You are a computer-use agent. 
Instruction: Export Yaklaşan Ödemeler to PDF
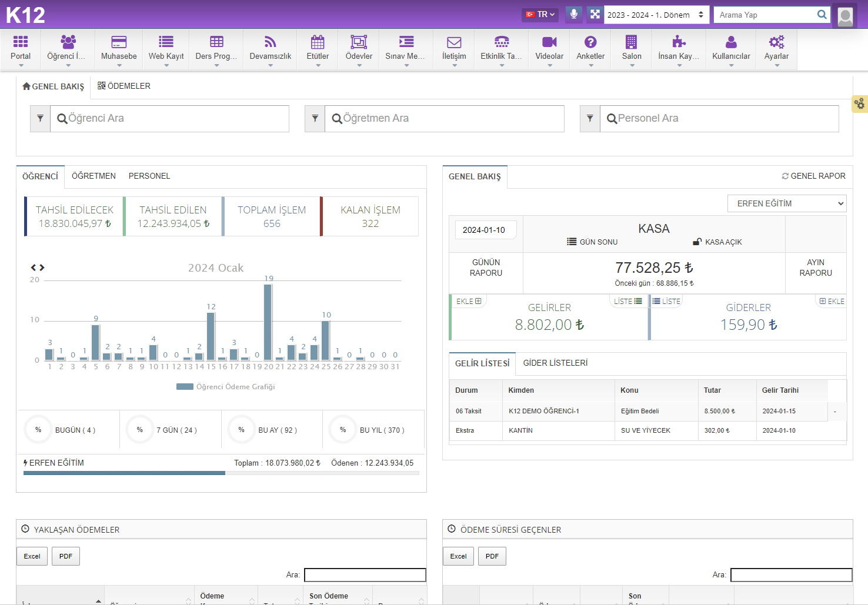[x=66, y=556]
